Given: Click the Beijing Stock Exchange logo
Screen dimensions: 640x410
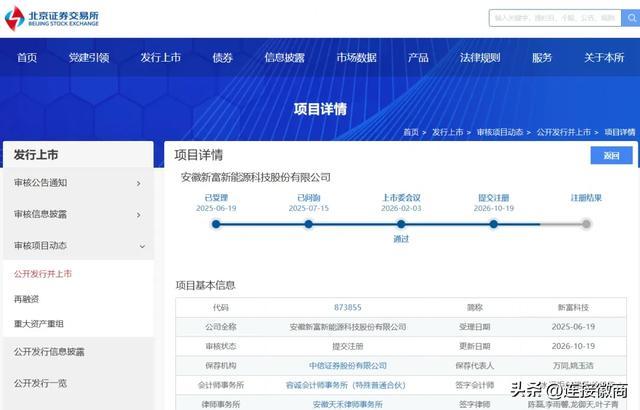Looking at the screenshot, I should (52, 18).
